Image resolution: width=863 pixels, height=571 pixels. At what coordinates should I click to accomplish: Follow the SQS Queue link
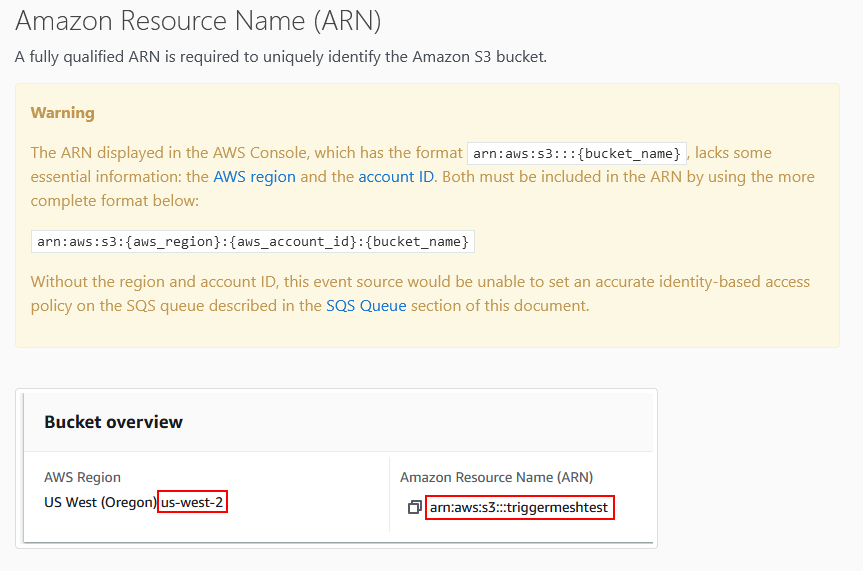pos(366,306)
